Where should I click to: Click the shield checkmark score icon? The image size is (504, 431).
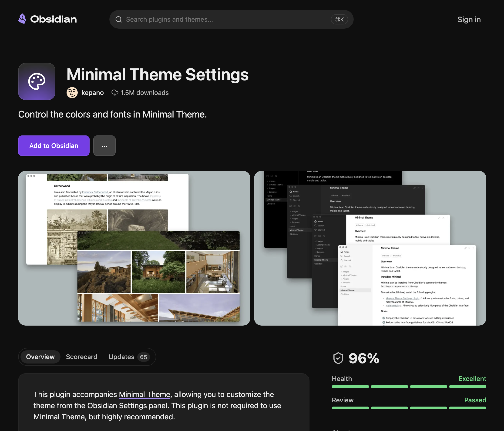click(338, 358)
